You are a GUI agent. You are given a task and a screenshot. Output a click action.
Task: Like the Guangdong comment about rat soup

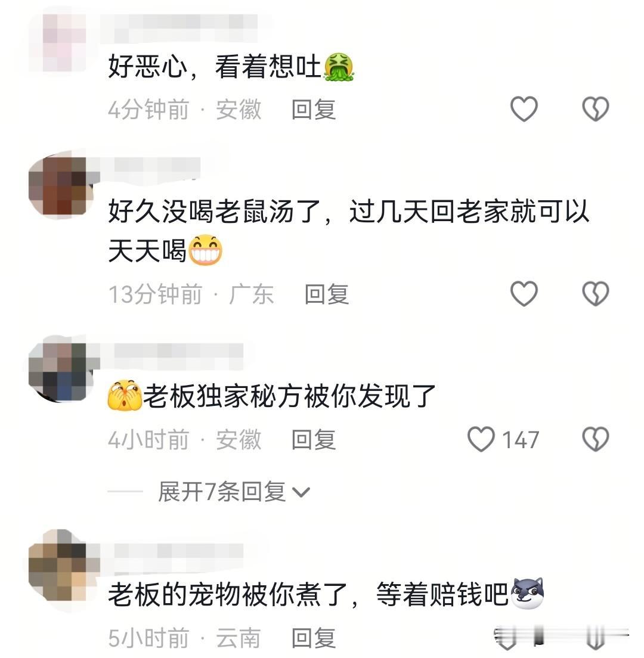pyautogui.click(x=524, y=293)
